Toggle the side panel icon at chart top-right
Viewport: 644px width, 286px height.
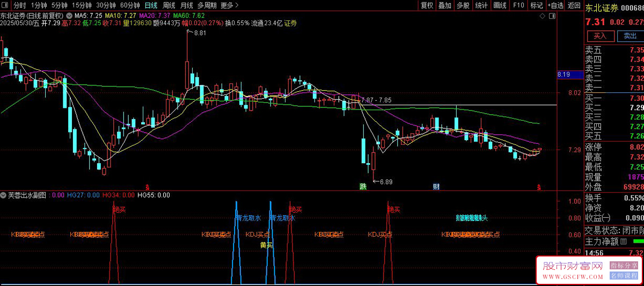coord(552,16)
